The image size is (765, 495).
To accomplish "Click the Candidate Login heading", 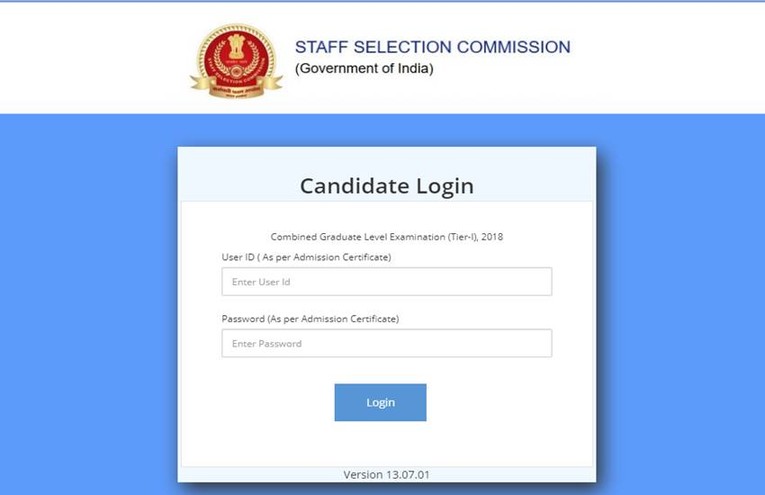I will [386, 186].
